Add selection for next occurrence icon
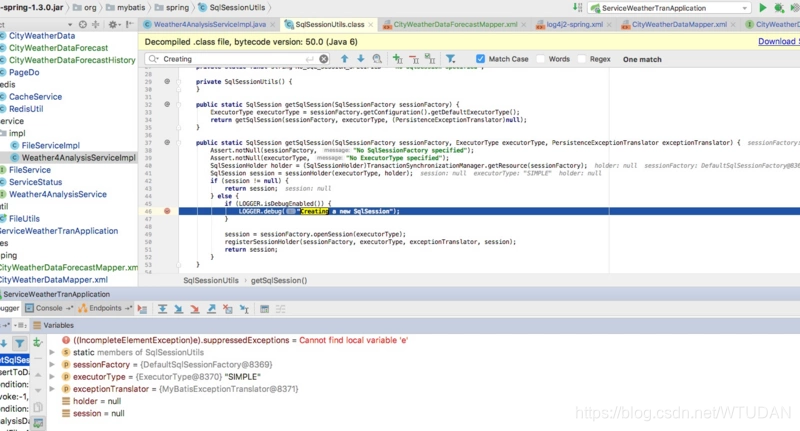The width and height of the screenshot is (800, 431). [x=397, y=59]
